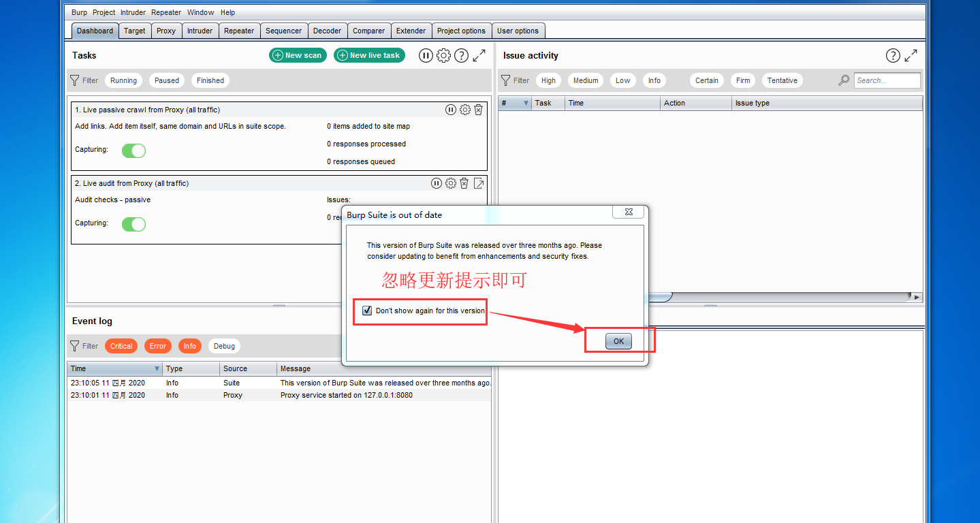Open the Project menu
Image resolution: width=980 pixels, height=523 pixels.
[x=104, y=12]
